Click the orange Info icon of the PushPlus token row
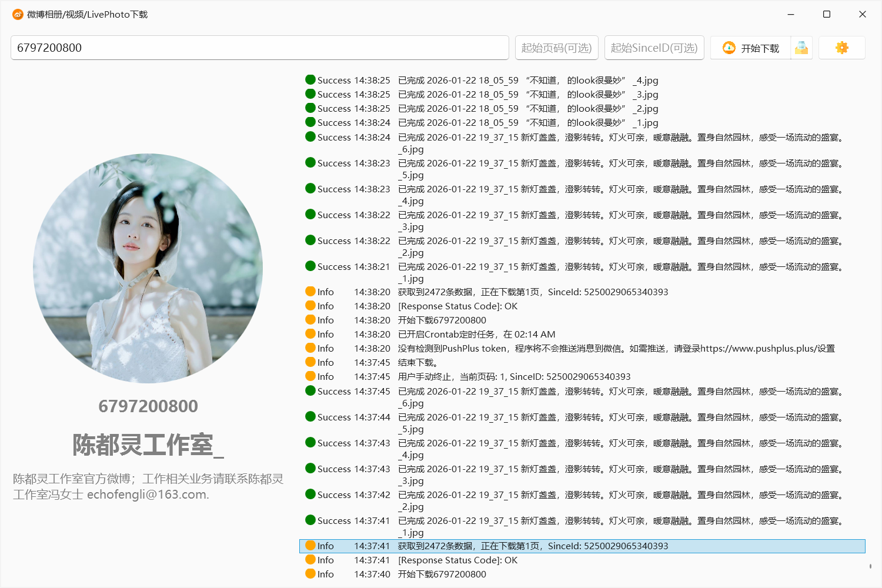Image resolution: width=882 pixels, height=588 pixels. [x=310, y=348]
